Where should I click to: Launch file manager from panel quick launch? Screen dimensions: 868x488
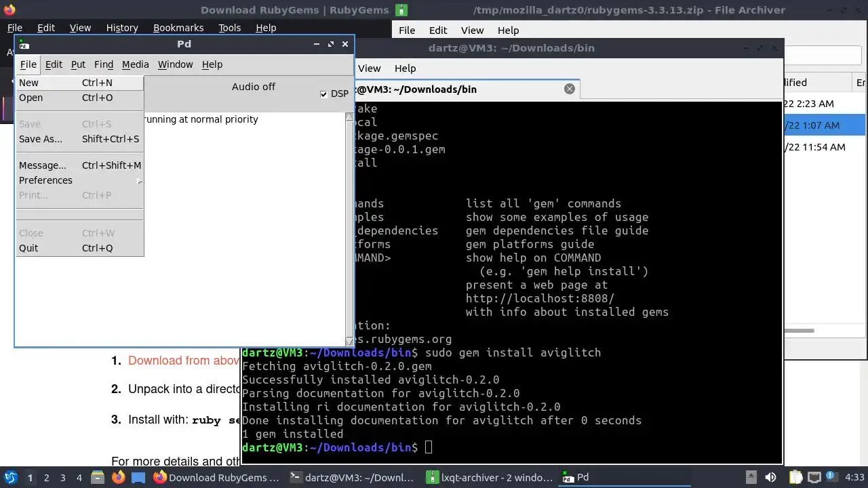99,478
